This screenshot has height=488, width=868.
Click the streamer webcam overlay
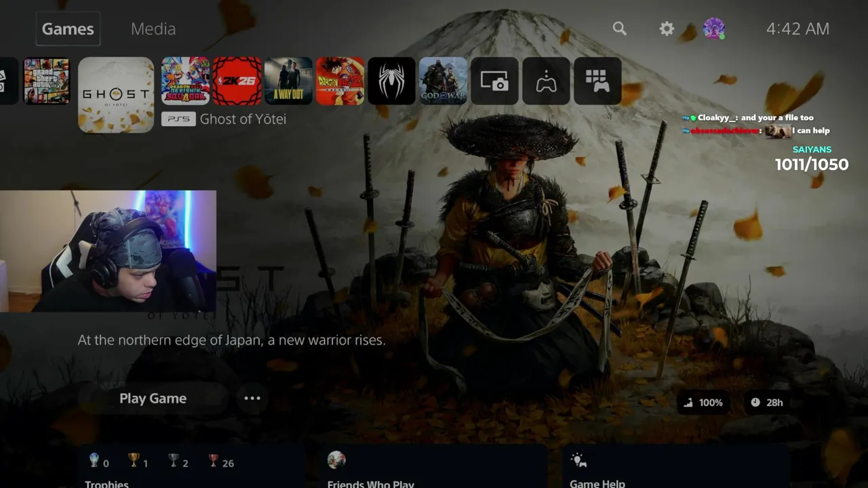pyautogui.click(x=108, y=251)
